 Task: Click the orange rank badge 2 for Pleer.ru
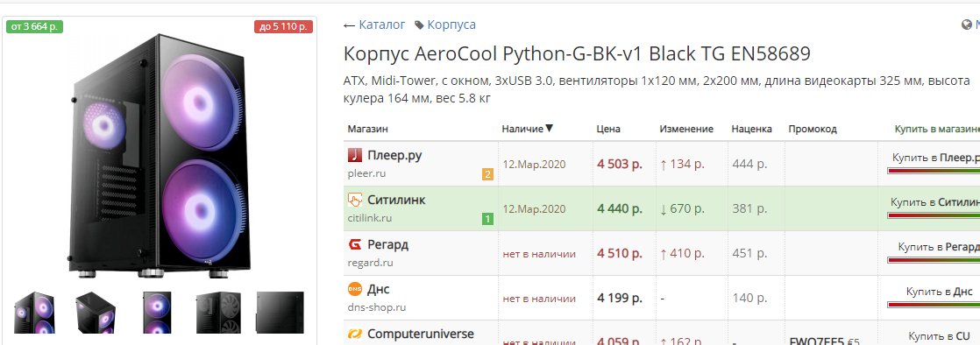(487, 174)
